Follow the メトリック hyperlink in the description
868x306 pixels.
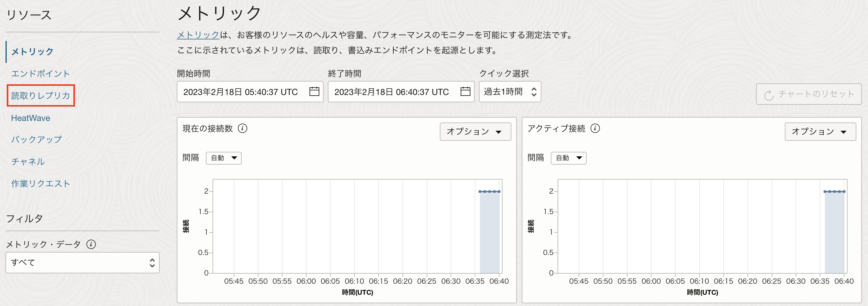(x=198, y=35)
